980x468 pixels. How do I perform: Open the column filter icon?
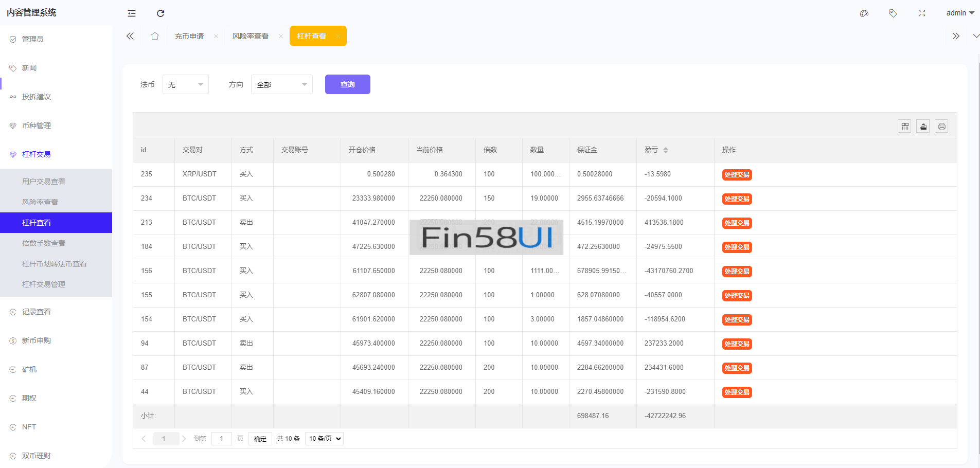[x=904, y=127]
